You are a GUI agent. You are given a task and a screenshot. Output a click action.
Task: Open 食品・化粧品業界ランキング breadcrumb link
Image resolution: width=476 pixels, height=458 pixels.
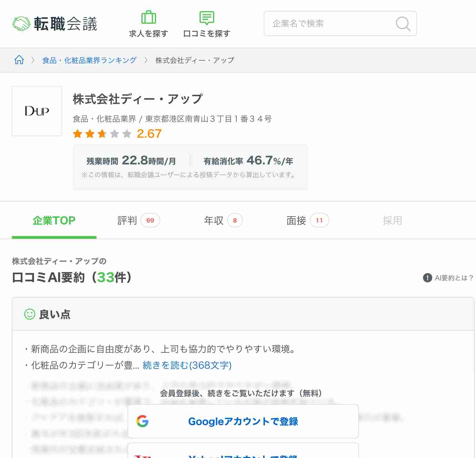88,59
